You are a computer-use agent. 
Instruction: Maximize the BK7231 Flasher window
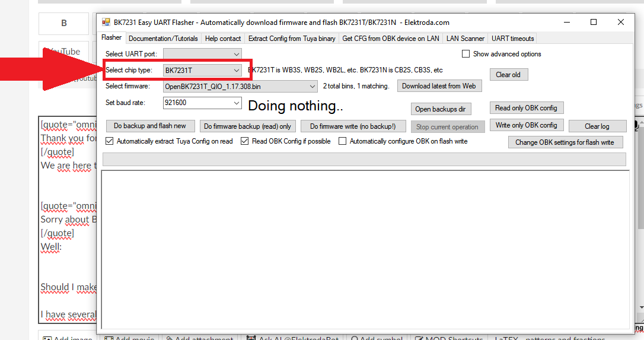594,22
